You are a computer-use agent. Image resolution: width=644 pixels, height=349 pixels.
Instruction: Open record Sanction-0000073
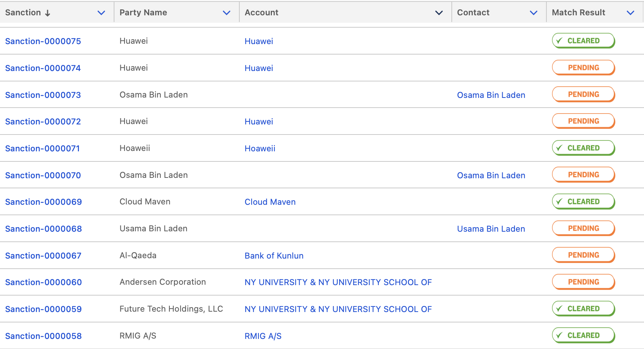pos(43,95)
